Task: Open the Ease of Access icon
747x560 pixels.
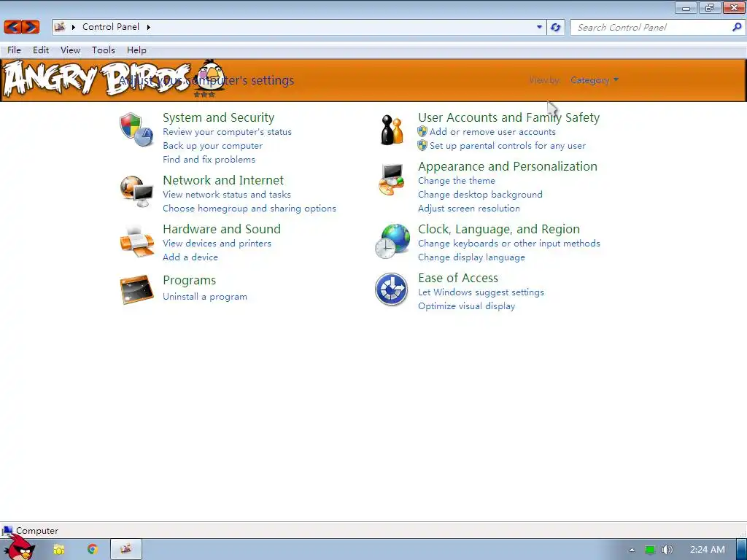Action: [391, 289]
